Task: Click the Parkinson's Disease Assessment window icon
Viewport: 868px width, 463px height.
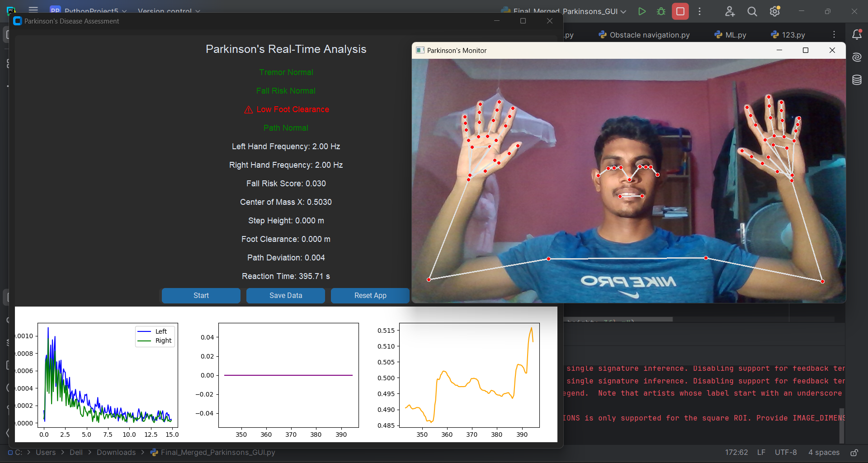Action: coord(18,21)
